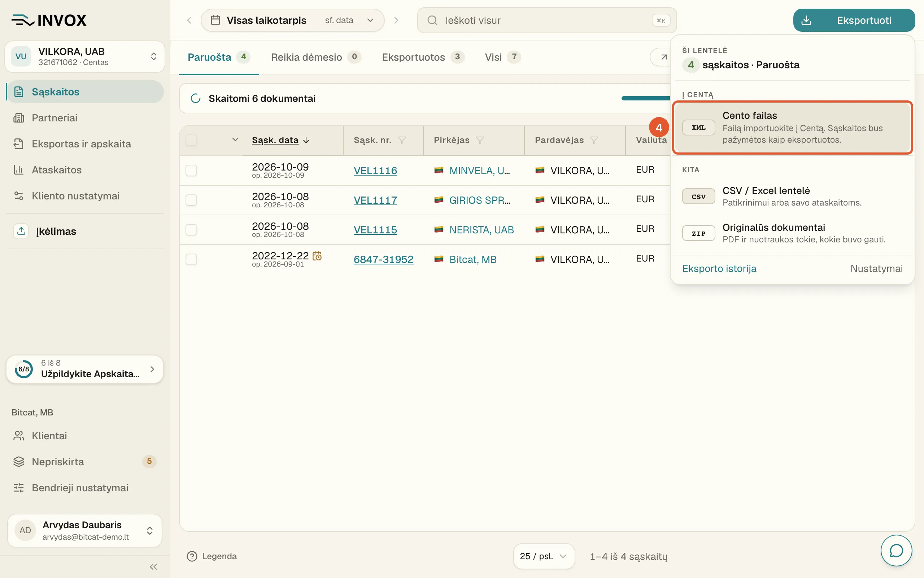Screen dimensions: 924x578
Task: Filter the Pirkėjas column
Action: click(x=480, y=140)
